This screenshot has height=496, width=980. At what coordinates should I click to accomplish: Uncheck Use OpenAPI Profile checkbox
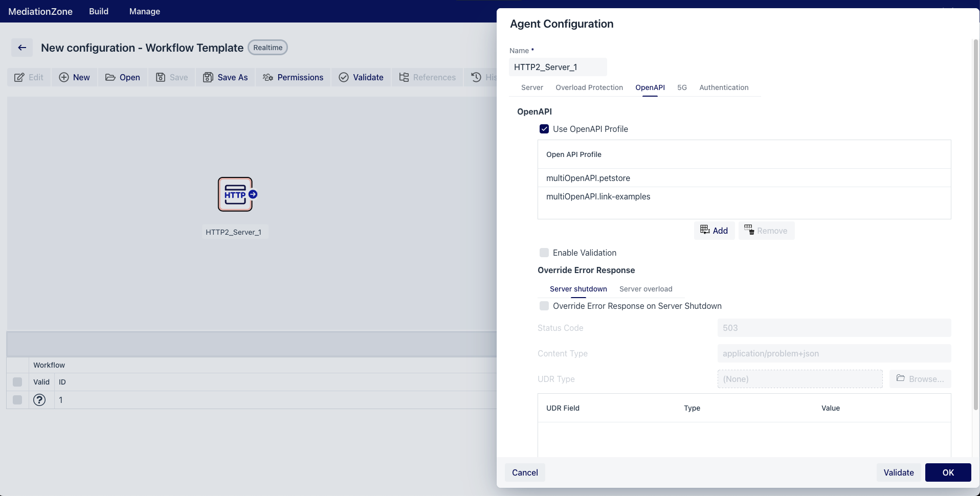click(x=544, y=129)
